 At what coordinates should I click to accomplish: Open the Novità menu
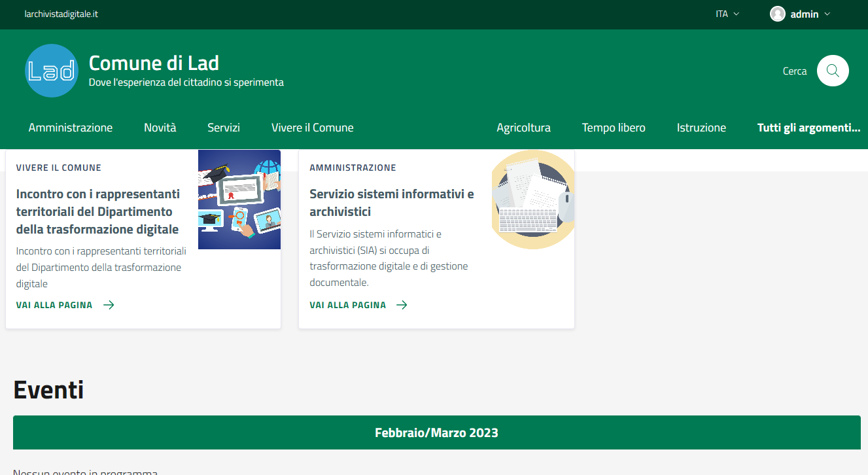pos(160,128)
